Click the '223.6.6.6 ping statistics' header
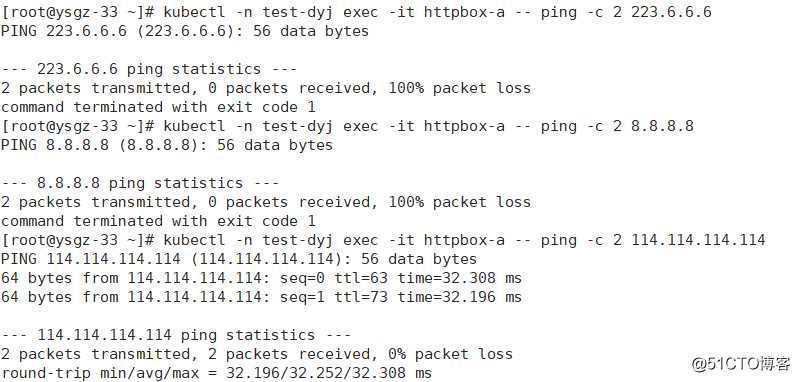This screenshot has height=382, width=800. [149, 69]
